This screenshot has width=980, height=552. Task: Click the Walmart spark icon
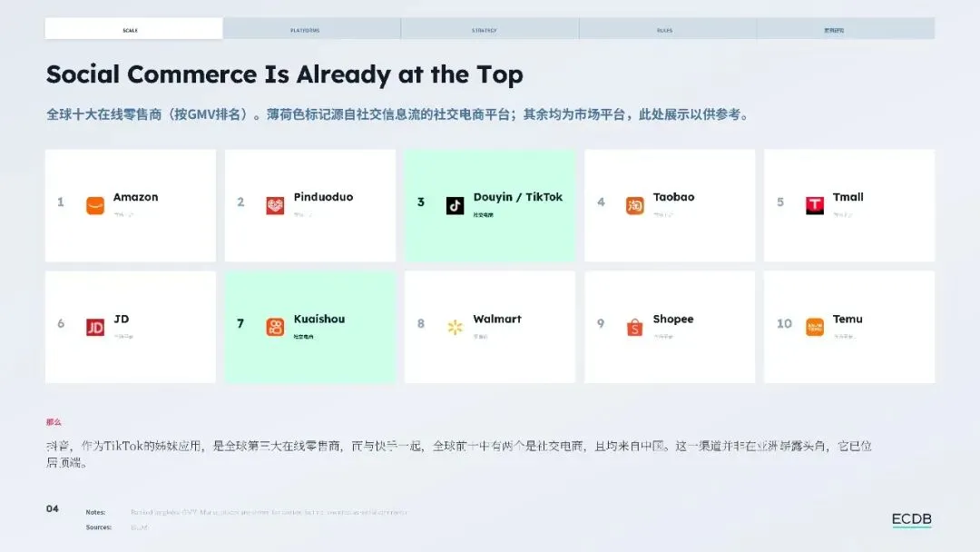455,327
